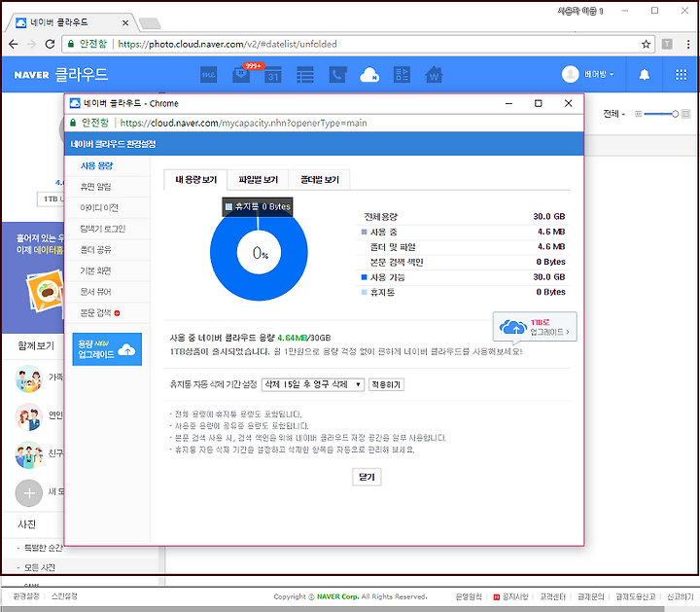Reload the page in main browser

[50, 44]
